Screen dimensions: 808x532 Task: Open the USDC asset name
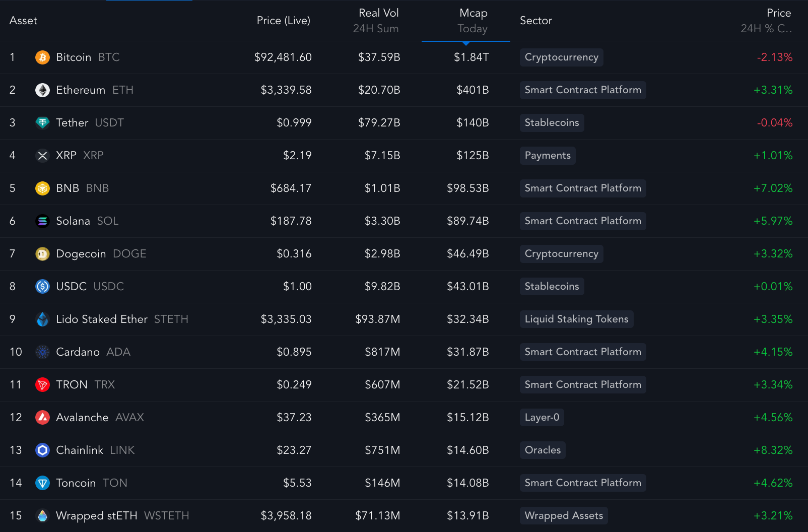(x=71, y=287)
